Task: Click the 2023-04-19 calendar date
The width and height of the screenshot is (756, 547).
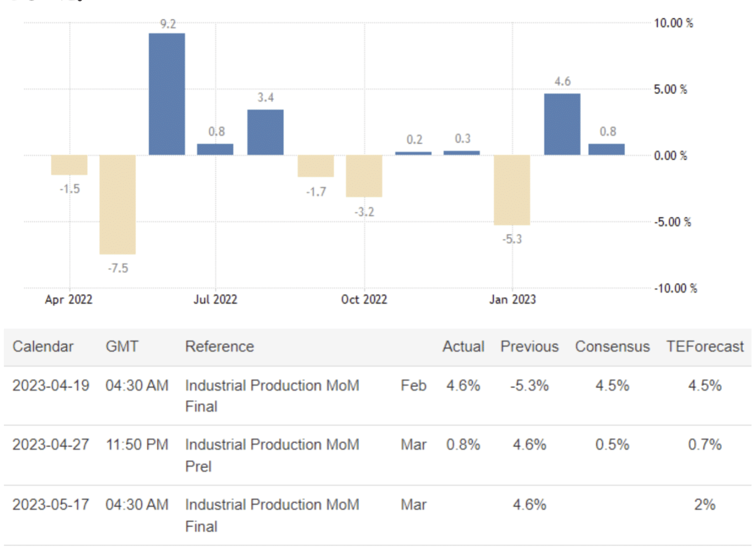Action: (51, 385)
